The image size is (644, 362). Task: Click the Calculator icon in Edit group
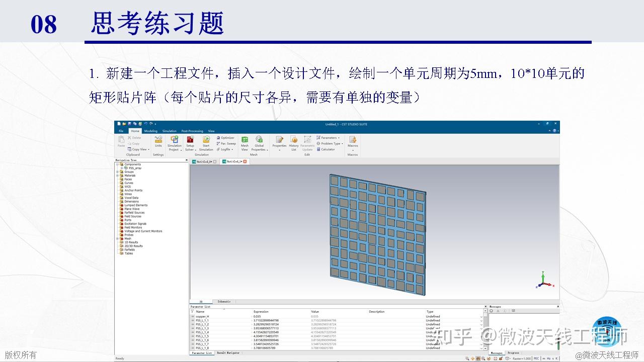tap(327, 149)
